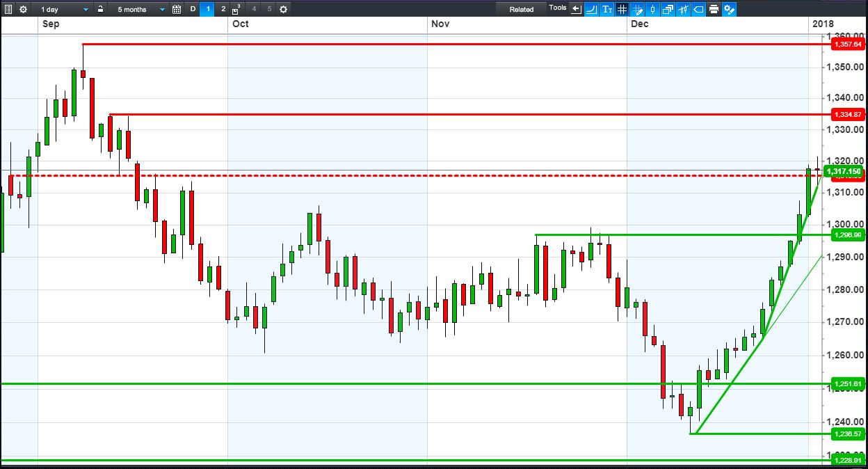Toggle the padlock between interval and range
This screenshot has width=868, height=469.
point(101,9)
